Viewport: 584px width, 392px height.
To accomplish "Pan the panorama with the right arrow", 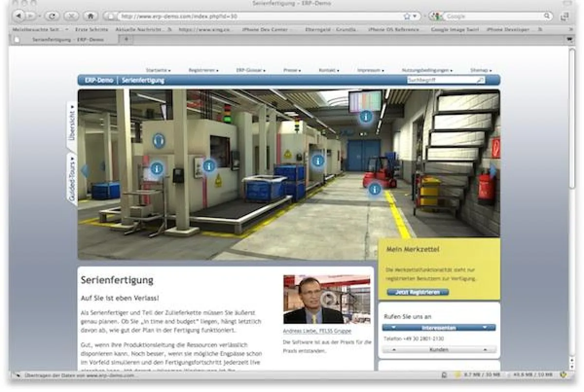I will tap(493, 170).
